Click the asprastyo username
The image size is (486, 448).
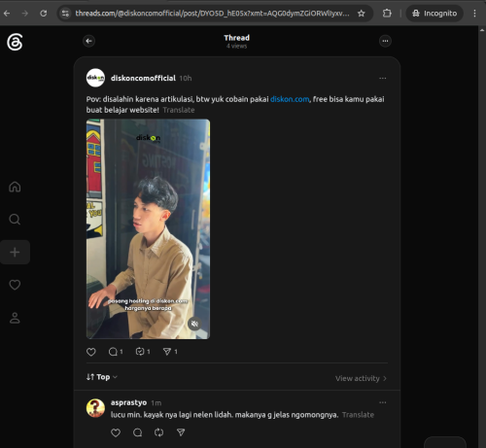(128, 402)
